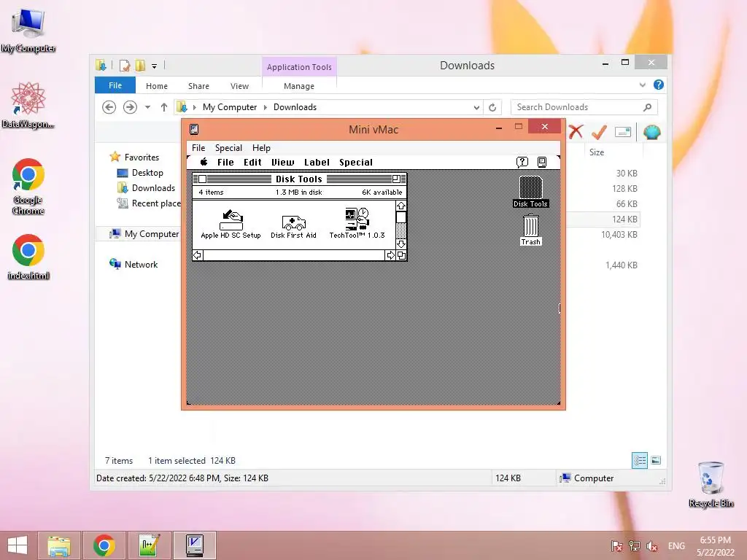Expand the ribbon with the chevron
The image size is (747, 560).
642,85
